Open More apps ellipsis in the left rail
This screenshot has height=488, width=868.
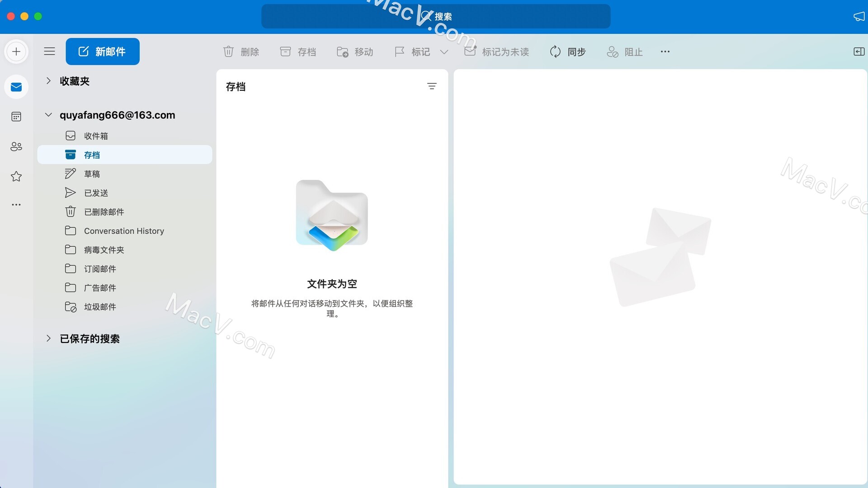coord(16,204)
